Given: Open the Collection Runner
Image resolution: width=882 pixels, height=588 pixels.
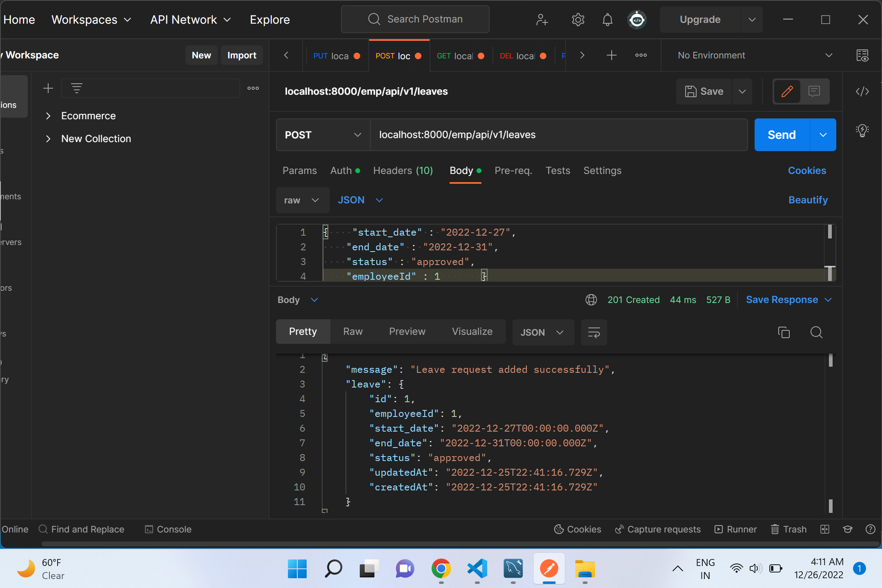Looking at the screenshot, I should click(x=735, y=529).
